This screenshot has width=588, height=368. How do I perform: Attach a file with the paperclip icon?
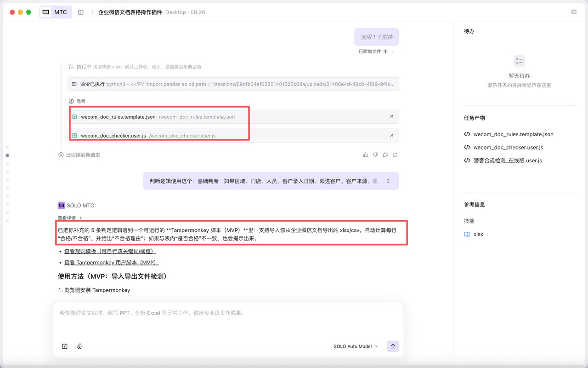(x=79, y=346)
